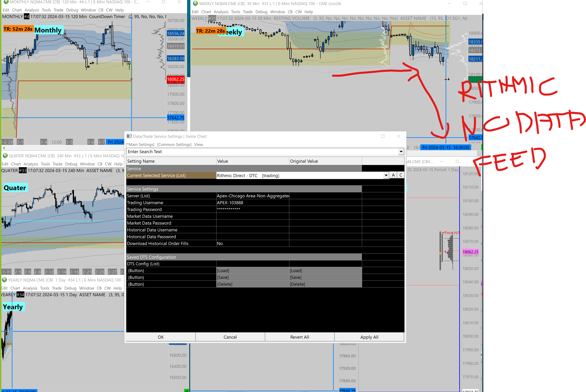
Task: Open the Trade menu in the MONTHLY chart
Action: pos(58,10)
